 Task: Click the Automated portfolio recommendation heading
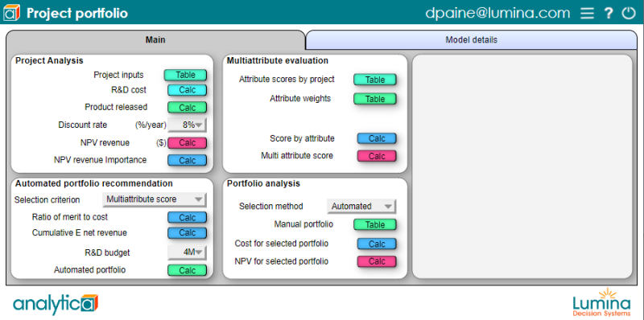tap(94, 184)
